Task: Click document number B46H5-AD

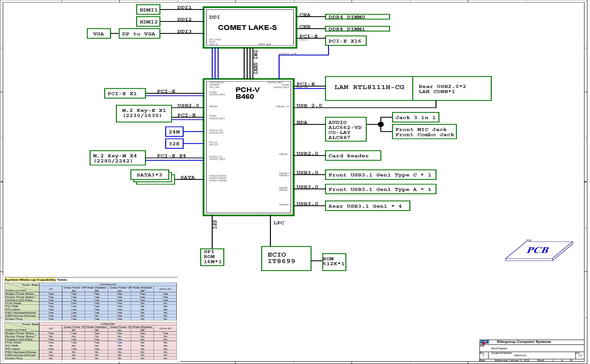Action: pos(520,356)
